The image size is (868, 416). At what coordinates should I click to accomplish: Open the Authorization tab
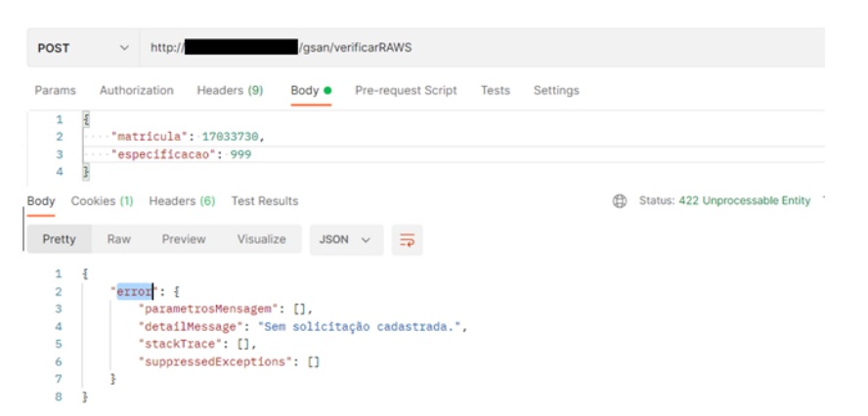point(136,91)
